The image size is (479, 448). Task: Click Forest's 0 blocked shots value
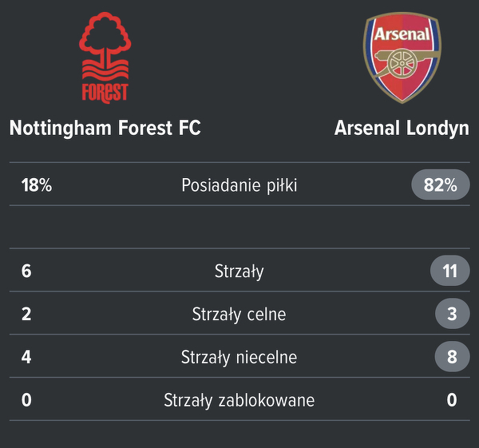tap(26, 400)
